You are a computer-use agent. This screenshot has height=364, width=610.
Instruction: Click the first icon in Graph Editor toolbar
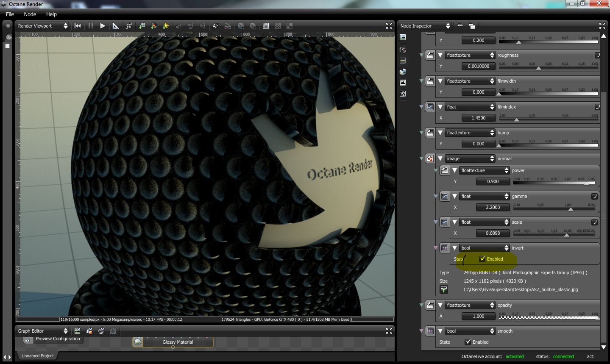pyautogui.click(x=77, y=331)
